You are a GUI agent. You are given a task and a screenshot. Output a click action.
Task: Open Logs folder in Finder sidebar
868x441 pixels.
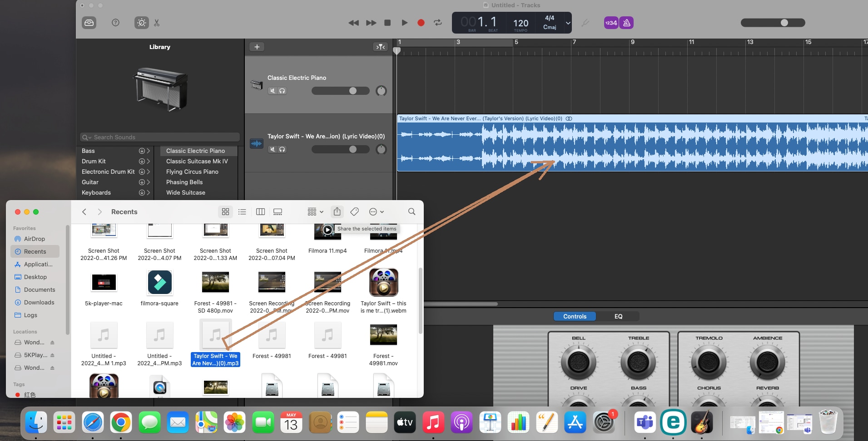click(x=30, y=315)
